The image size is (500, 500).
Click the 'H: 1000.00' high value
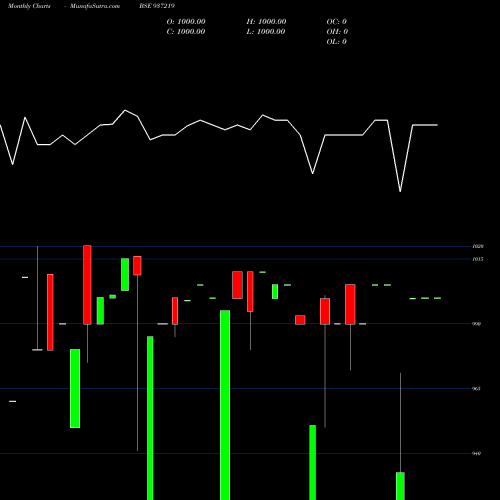[266, 22]
